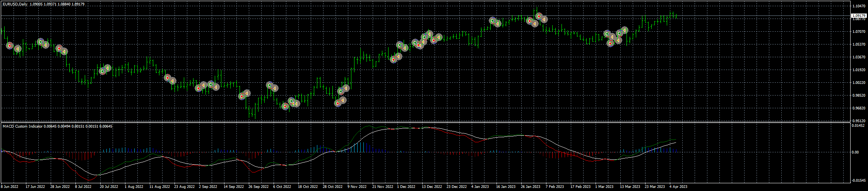Select the 11 Aug 2022 date label
The height and width of the screenshot is (191, 868).
coord(160,187)
